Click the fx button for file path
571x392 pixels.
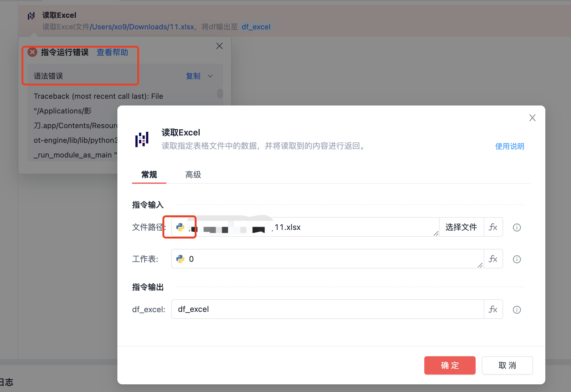(x=493, y=227)
